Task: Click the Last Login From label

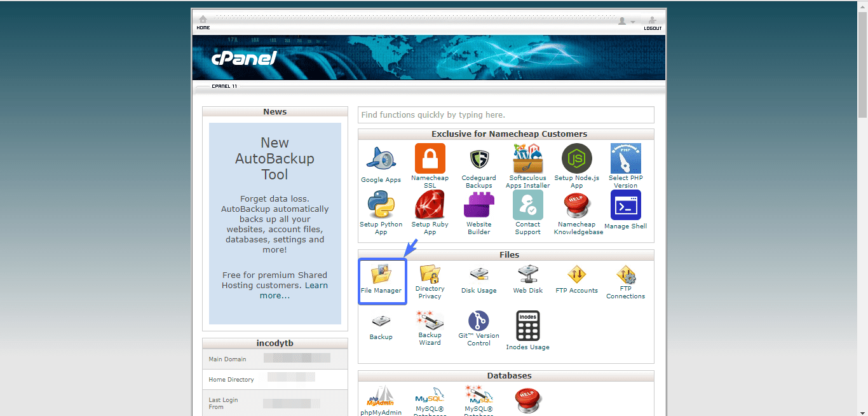Action: pos(223,403)
